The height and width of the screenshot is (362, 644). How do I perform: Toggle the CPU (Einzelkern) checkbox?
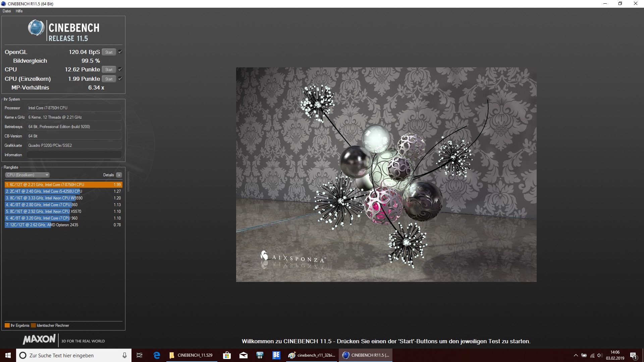(120, 79)
